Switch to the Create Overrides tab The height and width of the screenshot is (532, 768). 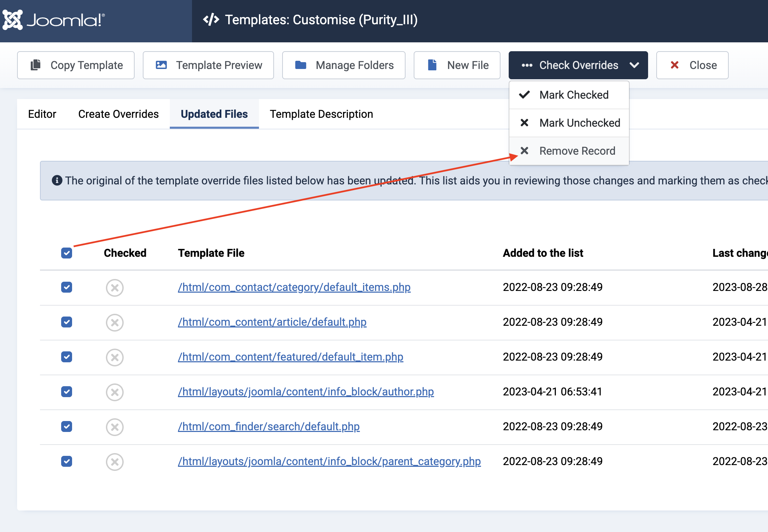pos(118,114)
